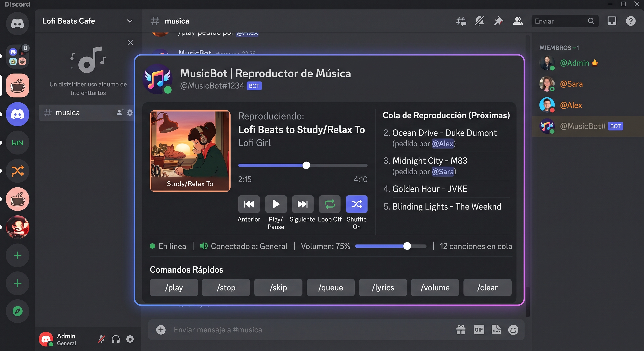644x351 pixels.
Task: Click the Admin user avatar in bottom panel
Action: [46, 339]
